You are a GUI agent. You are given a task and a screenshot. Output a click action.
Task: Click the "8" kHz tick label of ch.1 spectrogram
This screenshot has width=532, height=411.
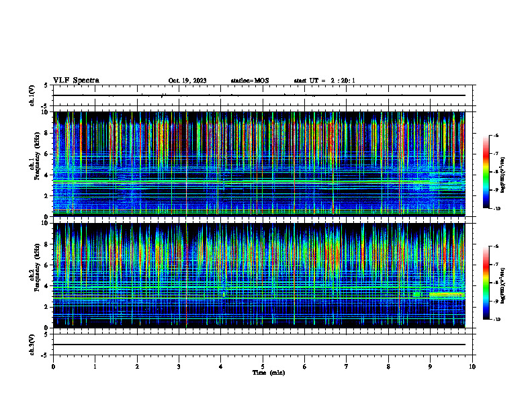(x=46, y=133)
